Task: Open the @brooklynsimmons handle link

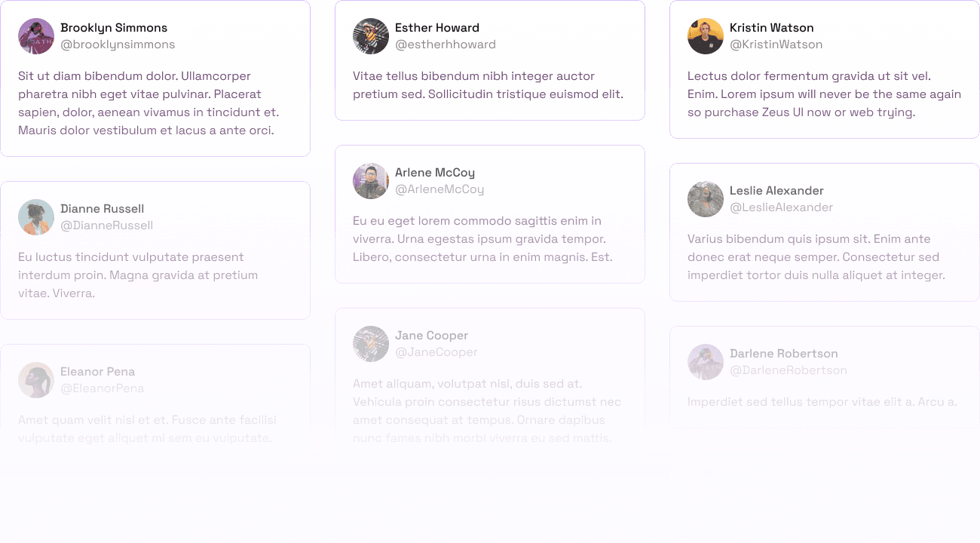Action: [x=118, y=44]
